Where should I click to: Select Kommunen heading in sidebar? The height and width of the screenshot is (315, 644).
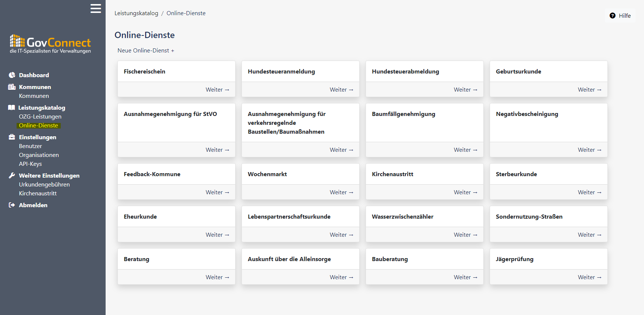pos(35,87)
